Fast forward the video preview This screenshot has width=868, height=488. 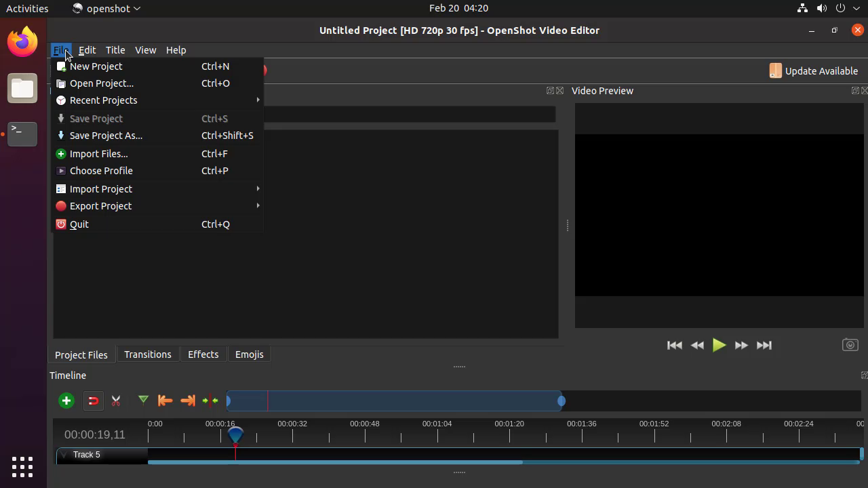[741, 345]
